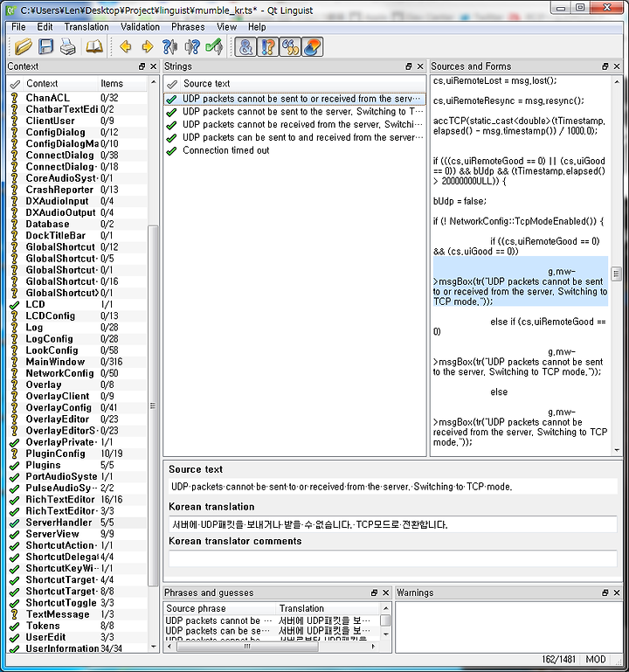The height and width of the screenshot is (672, 629).
Task: Select the ServerHandler context
Action: coord(78,523)
